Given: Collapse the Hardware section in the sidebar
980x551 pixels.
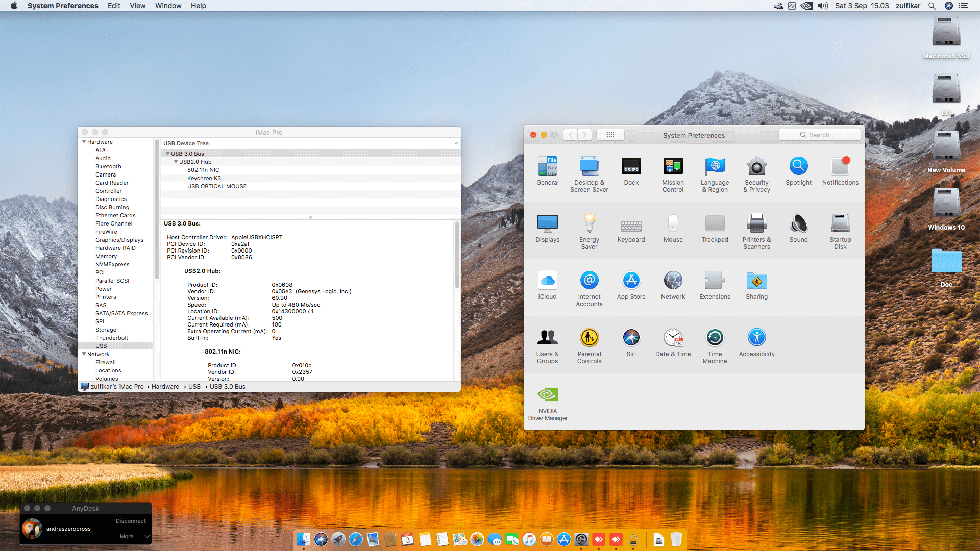Looking at the screenshot, I should point(84,141).
